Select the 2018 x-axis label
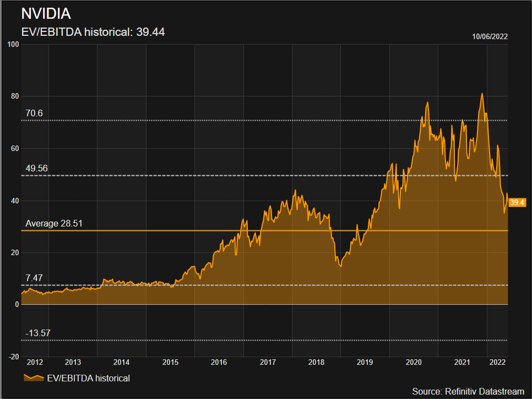Viewport: 532px width, 399px height. [316, 362]
